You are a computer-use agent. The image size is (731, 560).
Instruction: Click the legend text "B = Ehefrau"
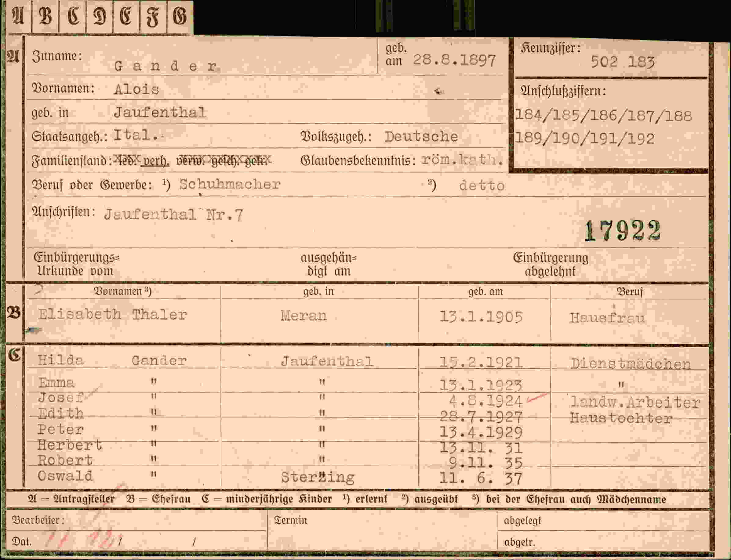pyautogui.click(x=158, y=499)
